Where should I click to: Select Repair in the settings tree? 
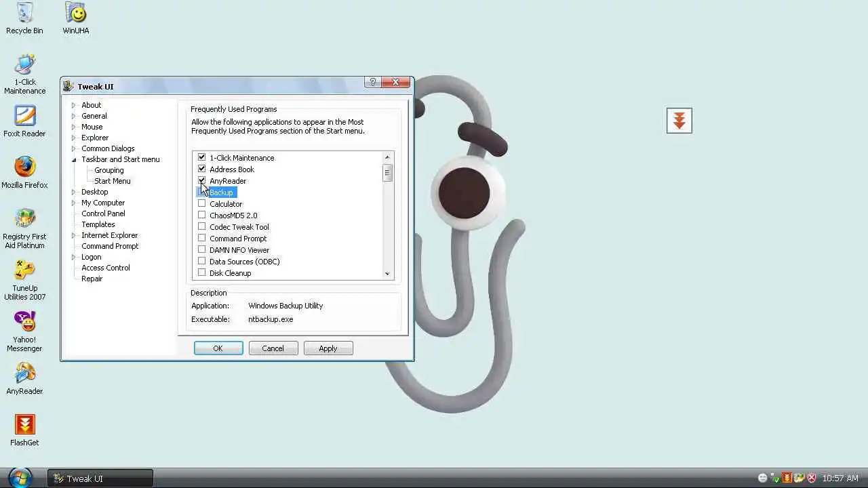point(92,279)
